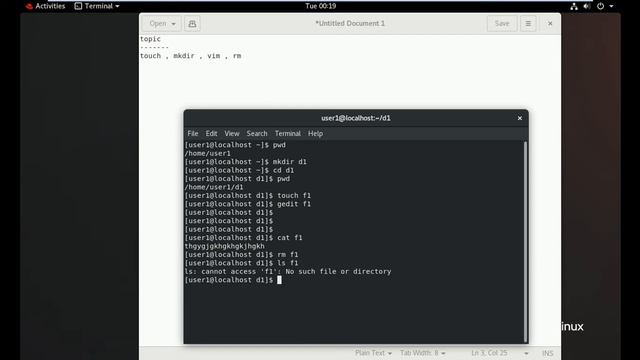Image resolution: width=640 pixels, height=360 pixels.
Task: Click the network status icon in top bar
Action: [x=574, y=6]
